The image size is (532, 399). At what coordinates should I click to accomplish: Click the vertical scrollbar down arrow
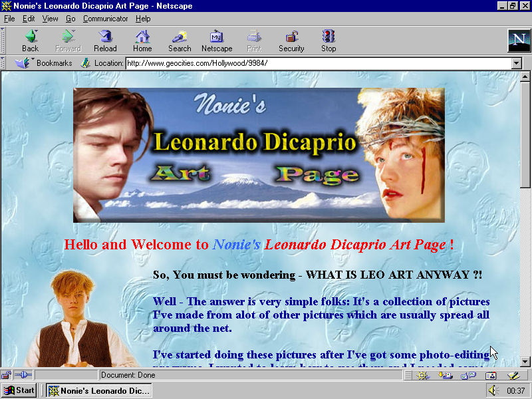tap(525, 361)
